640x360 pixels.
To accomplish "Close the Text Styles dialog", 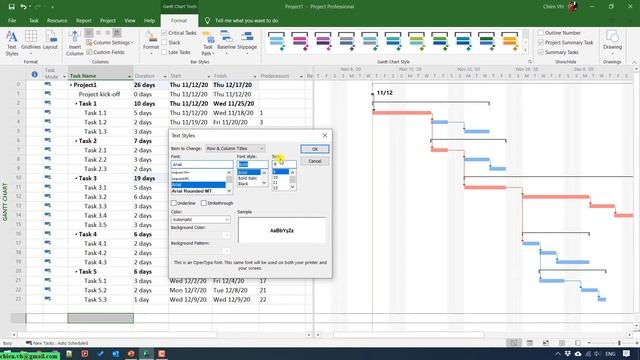I will pyautogui.click(x=325, y=135).
